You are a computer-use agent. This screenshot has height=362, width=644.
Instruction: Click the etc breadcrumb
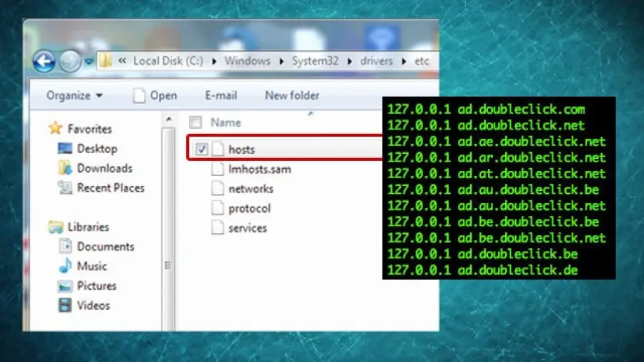click(421, 61)
